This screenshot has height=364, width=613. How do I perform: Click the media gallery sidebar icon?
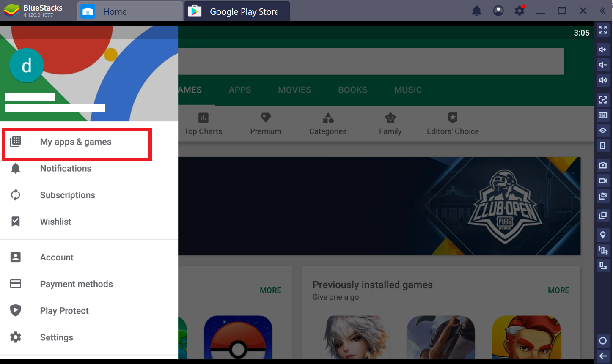point(603,196)
